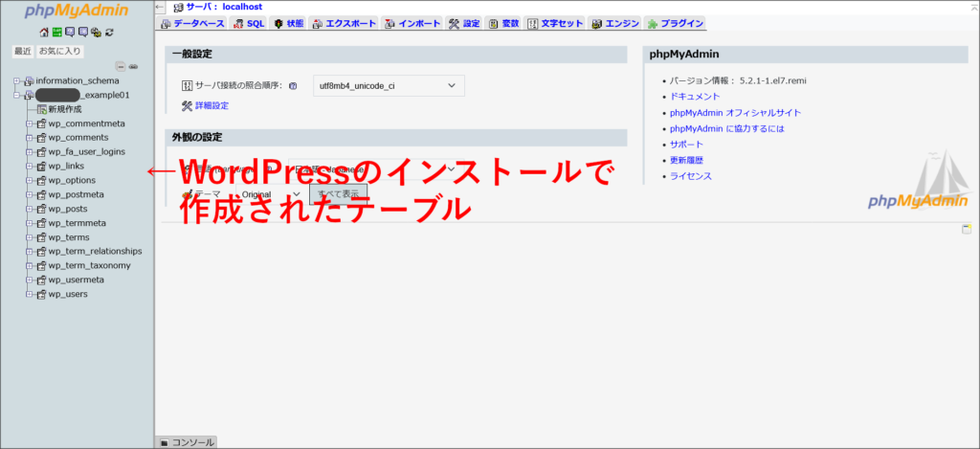Click the help icon beside サーバ接続の照合順序

click(293, 86)
